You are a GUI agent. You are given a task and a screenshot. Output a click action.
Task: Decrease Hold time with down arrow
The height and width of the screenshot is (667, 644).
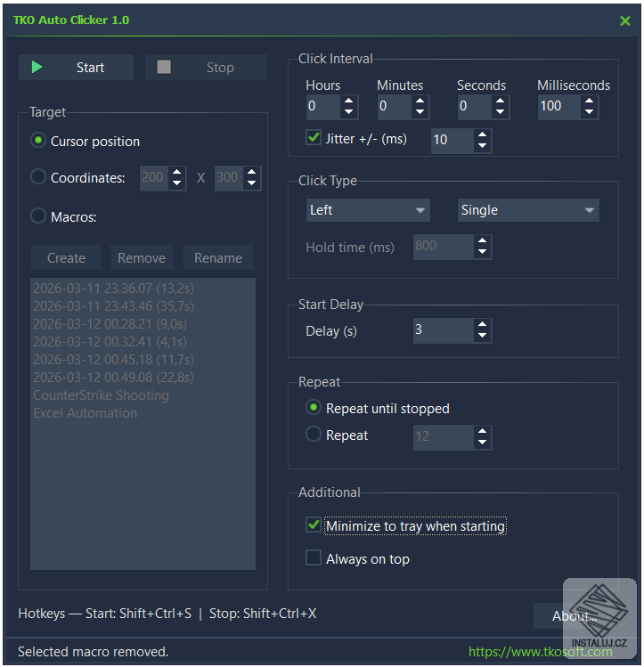click(483, 252)
